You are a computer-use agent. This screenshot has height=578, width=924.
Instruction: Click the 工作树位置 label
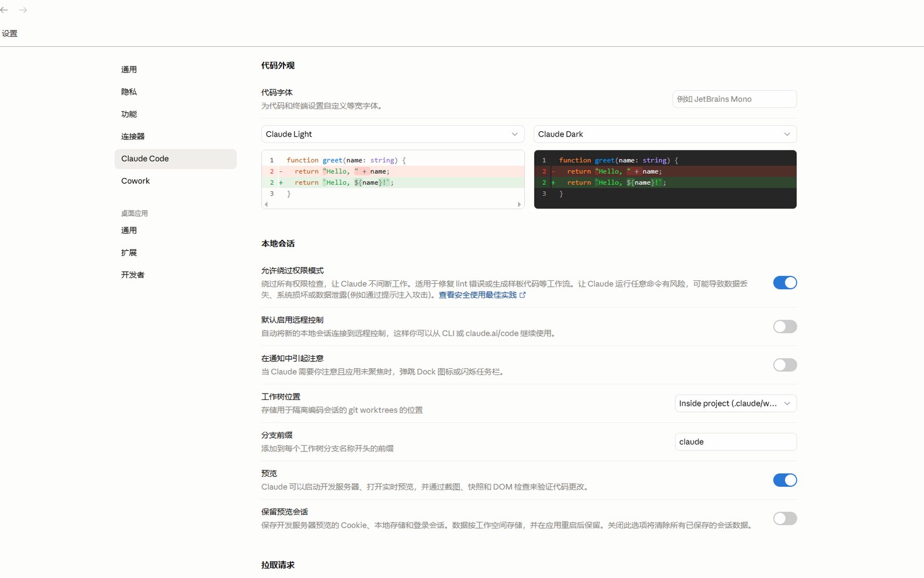[281, 397]
